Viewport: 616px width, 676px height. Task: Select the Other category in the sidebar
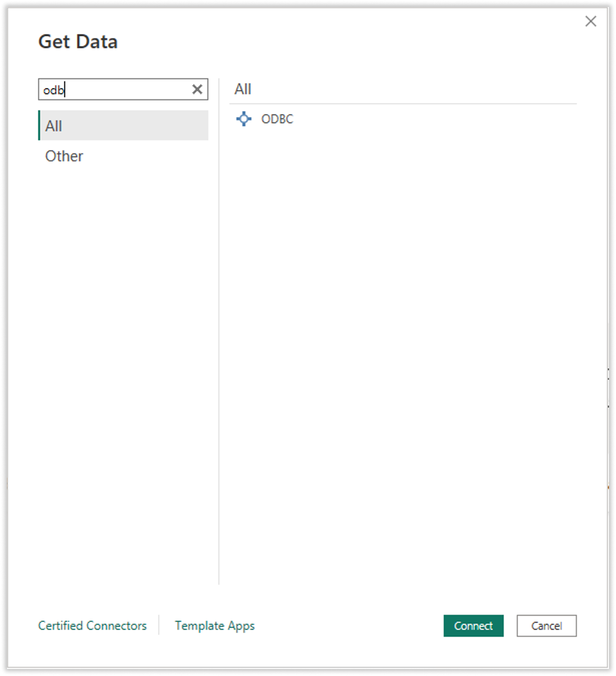pos(123,156)
